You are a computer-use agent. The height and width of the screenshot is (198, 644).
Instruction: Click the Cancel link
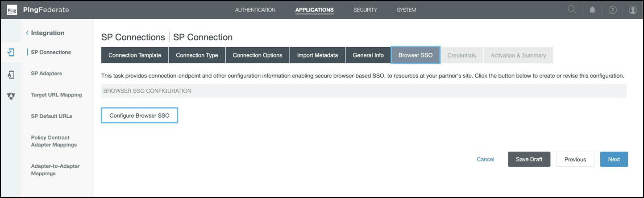[x=486, y=159]
